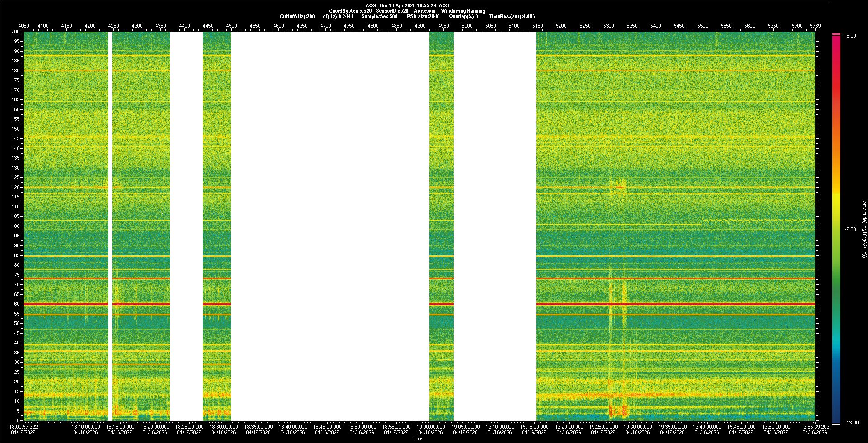Viewport: 868px width, 443px height.
Task: Click the 19:30:00.000 time axis tick
Action: point(637,427)
